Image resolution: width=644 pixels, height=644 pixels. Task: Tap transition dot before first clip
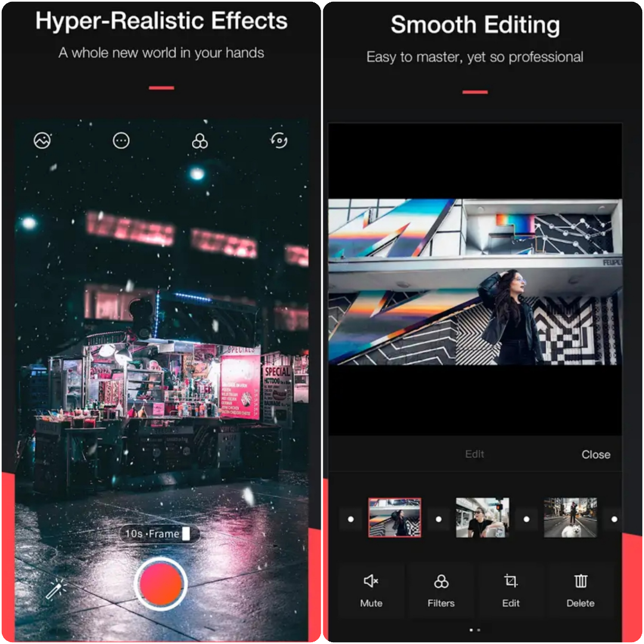[x=351, y=519]
